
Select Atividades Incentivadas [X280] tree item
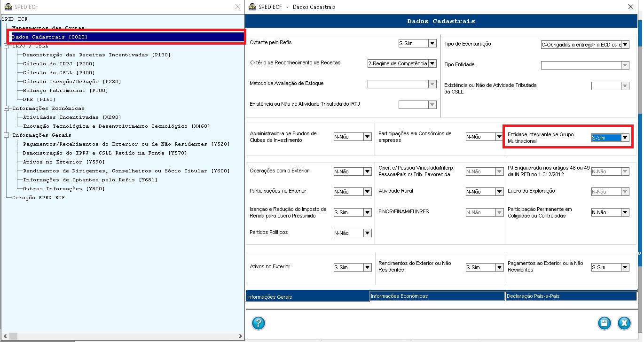point(72,117)
